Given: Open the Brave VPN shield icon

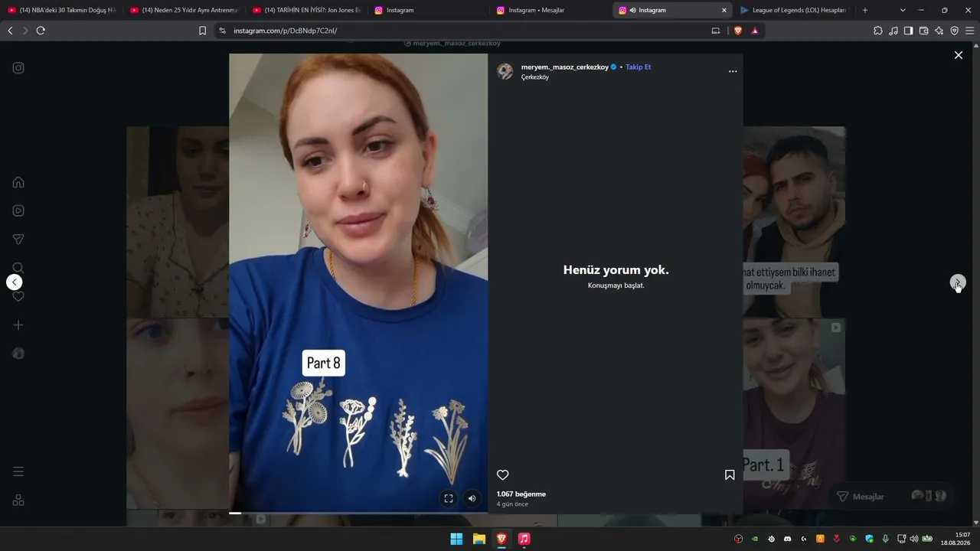Looking at the screenshot, I should click(x=954, y=31).
